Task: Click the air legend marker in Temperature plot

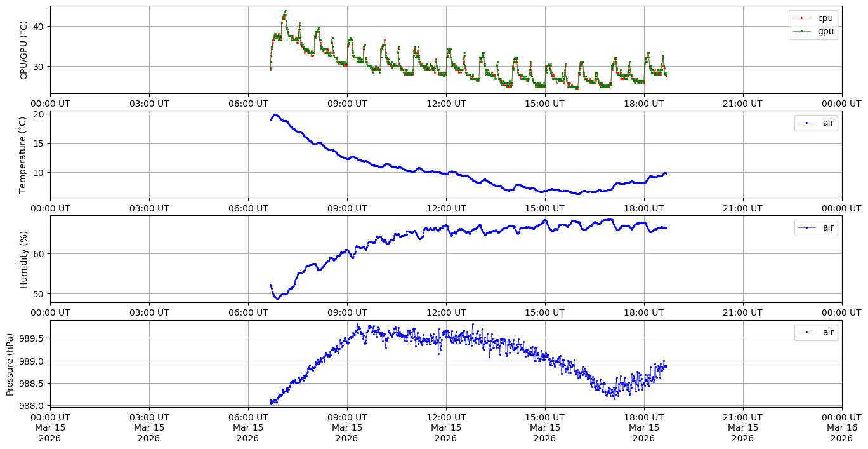Action: pos(806,123)
